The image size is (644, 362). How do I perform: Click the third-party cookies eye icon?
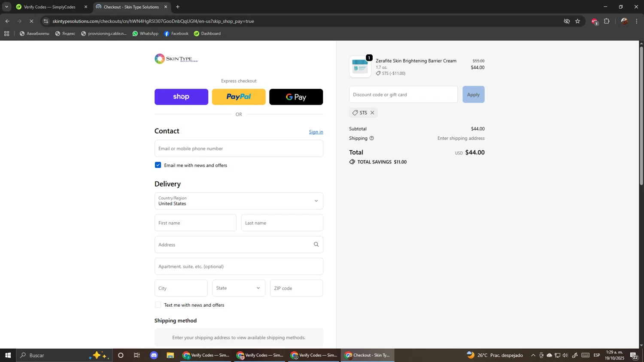(x=567, y=21)
